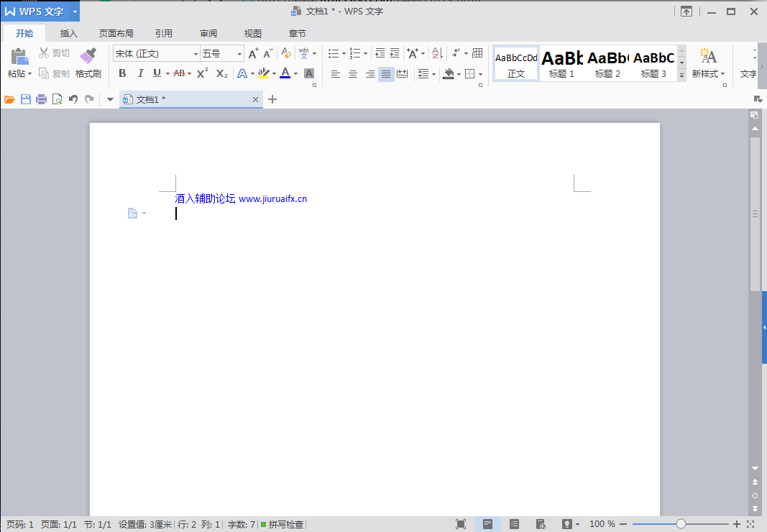This screenshot has height=532, width=767.
Task: Apply character shading icon
Action: pos(309,73)
